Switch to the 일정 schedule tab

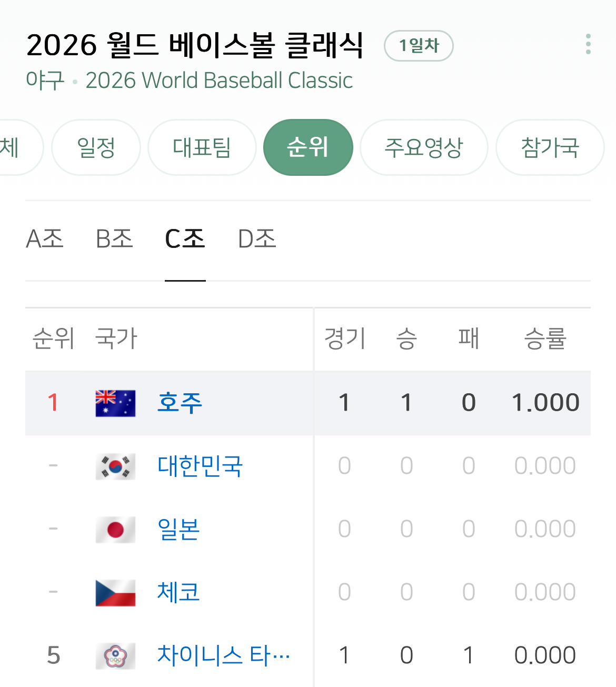[x=96, y=147]
